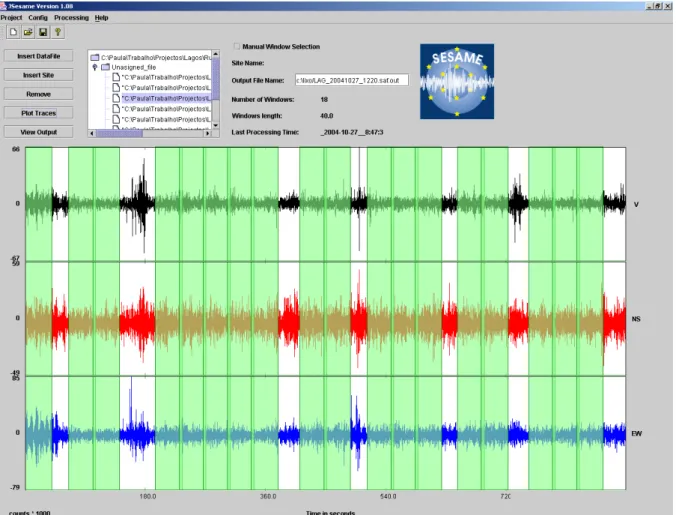Select the second data file in the tree
The width and height of the screenshot is (676, 515).
tap(161, 88)
